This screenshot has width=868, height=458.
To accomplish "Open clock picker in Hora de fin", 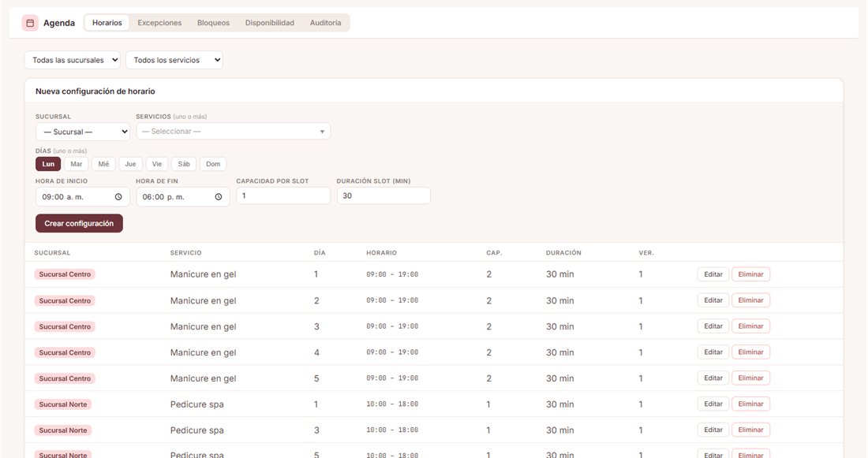I will tap(219, 197).
